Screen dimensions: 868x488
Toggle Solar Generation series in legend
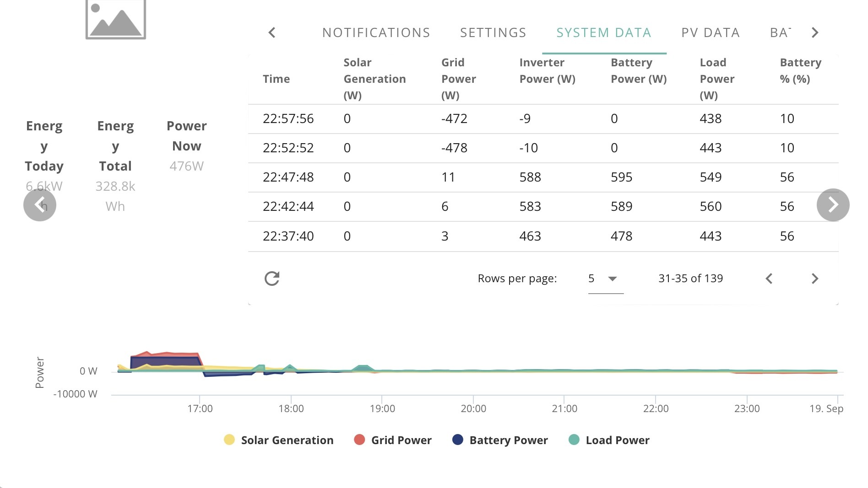point(279,440)
